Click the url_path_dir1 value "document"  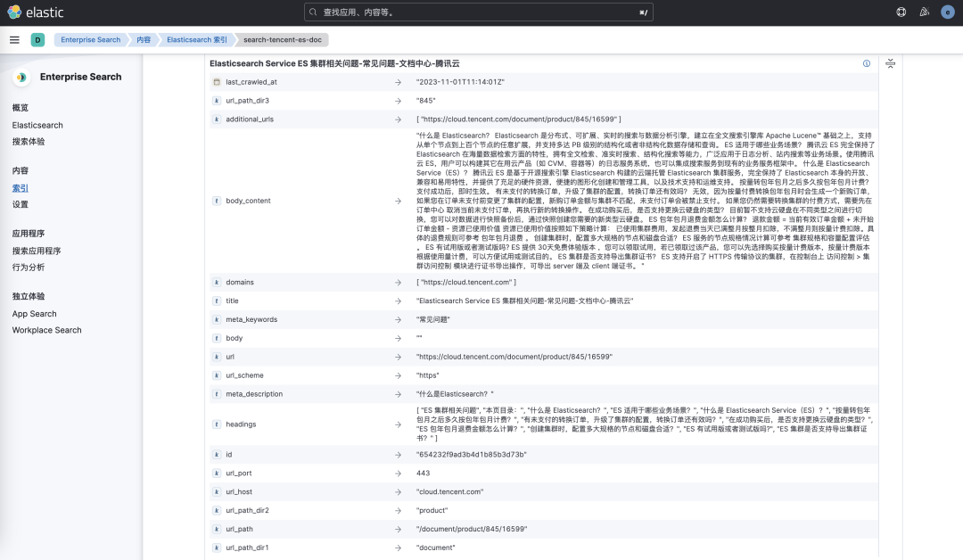[x=435, y=548]
